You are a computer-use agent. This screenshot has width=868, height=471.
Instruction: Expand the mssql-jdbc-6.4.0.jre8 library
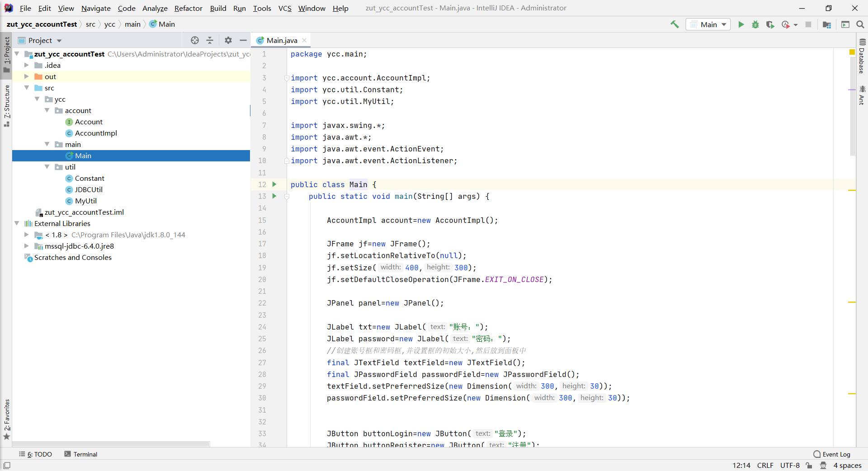[x=26, y=246]
